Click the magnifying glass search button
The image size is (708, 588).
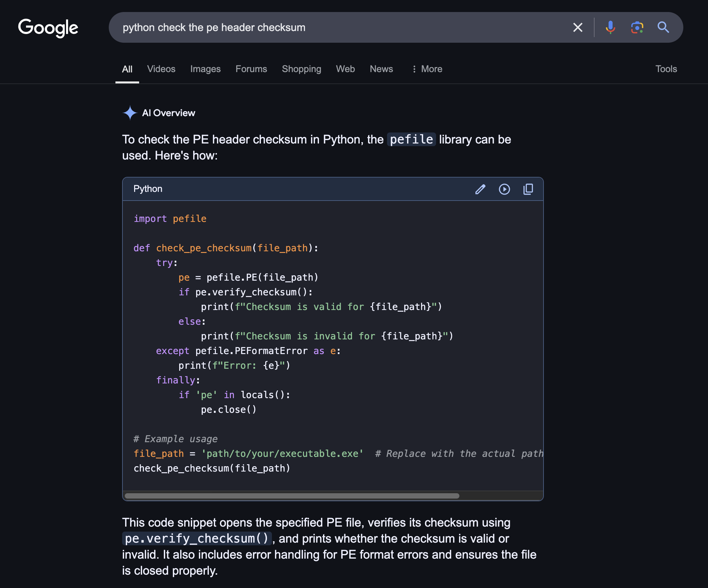663,27
